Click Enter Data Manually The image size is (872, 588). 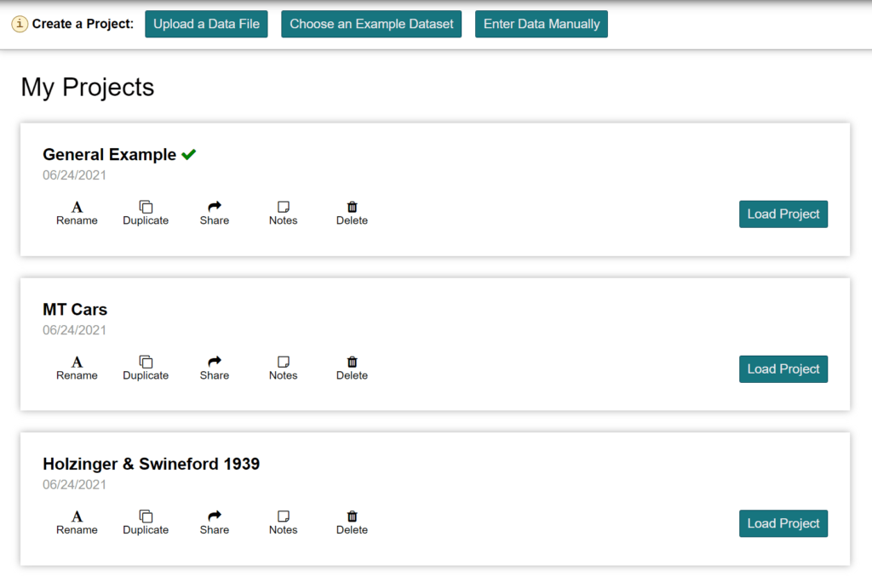click(x=542, y=24)
